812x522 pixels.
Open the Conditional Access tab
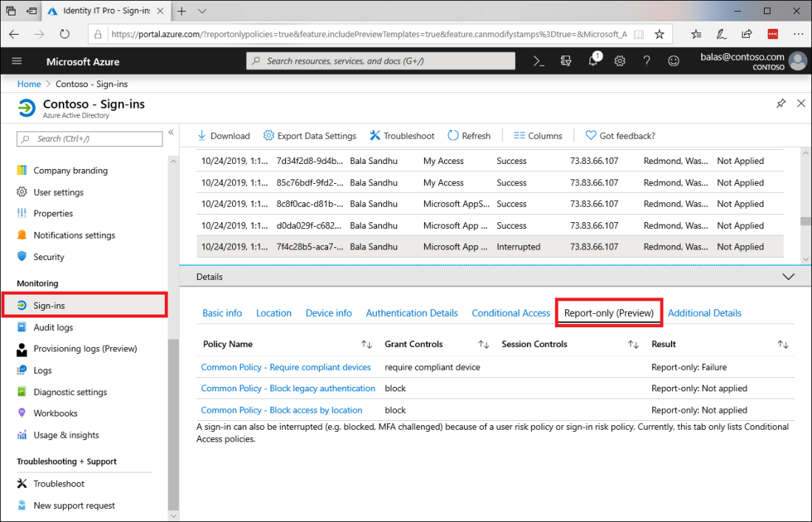click(x=511, y=313)
